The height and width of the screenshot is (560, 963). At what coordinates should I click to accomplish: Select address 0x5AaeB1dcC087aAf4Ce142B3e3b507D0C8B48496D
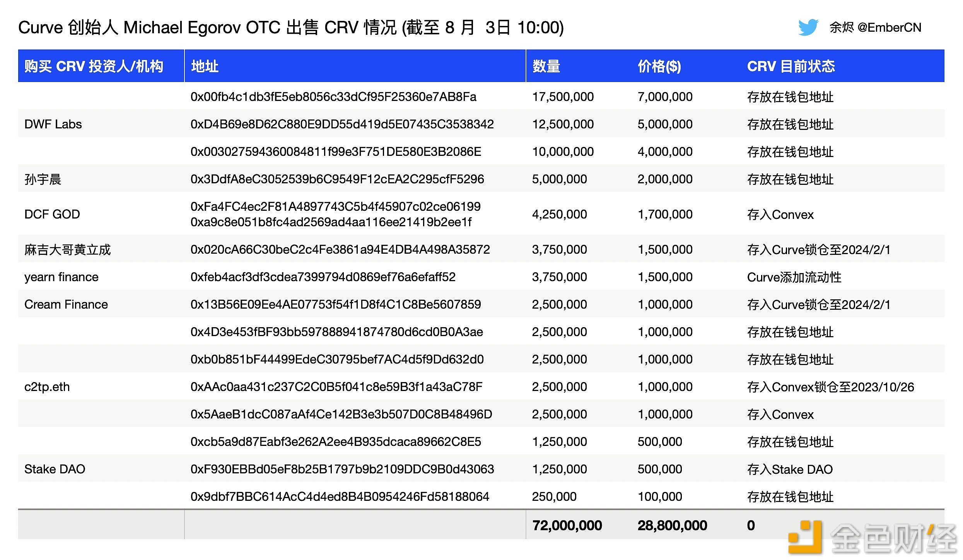[341, 414]
